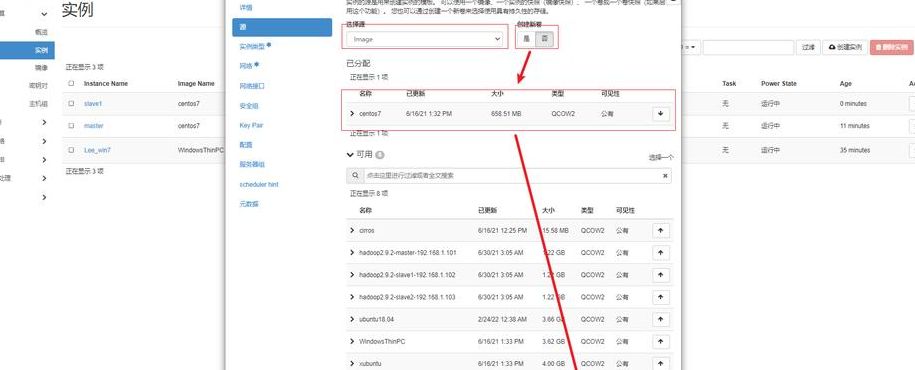Click the red 删除实例 delete instances button
Image resolution: width=915 pixels, height=370 pixels.
(891, 47)
